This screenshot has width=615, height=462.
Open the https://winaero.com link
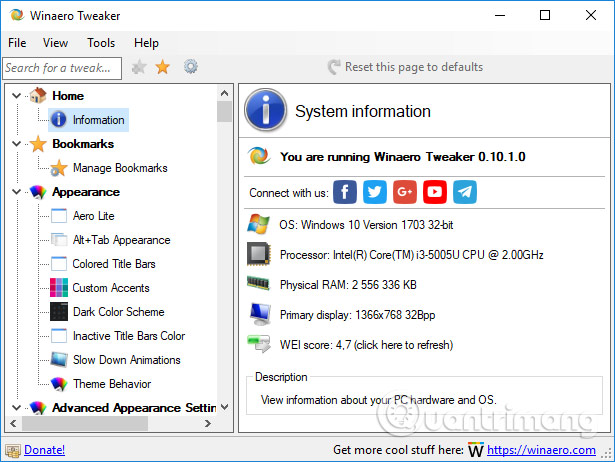541,450
